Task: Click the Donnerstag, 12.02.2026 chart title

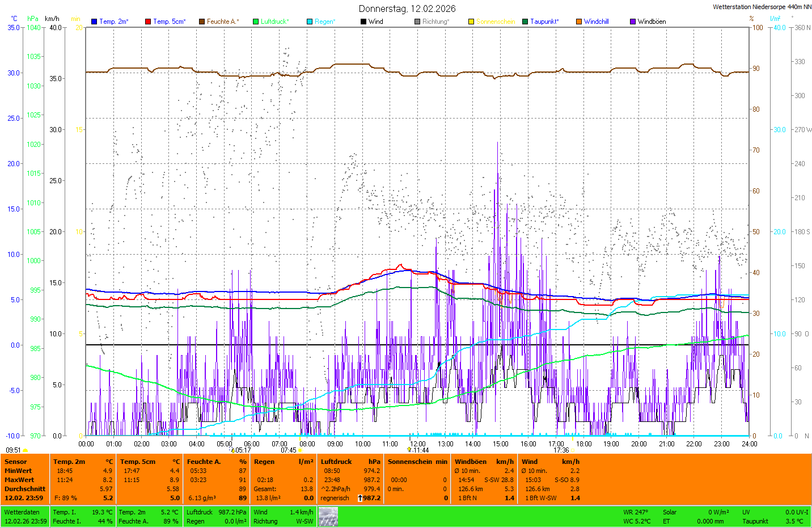Action: (407, 9)
